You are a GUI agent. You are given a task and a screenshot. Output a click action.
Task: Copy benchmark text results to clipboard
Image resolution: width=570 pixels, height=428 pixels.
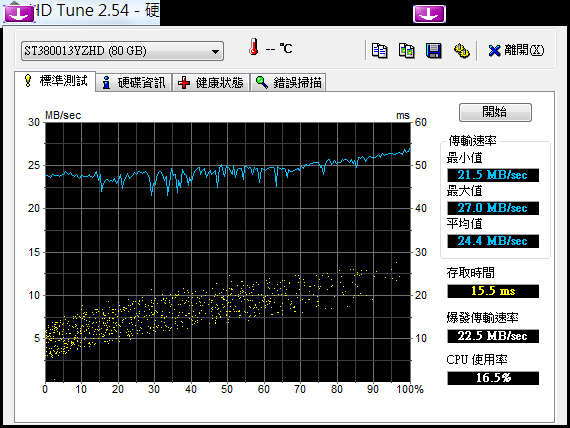click(x=380, y=51)
